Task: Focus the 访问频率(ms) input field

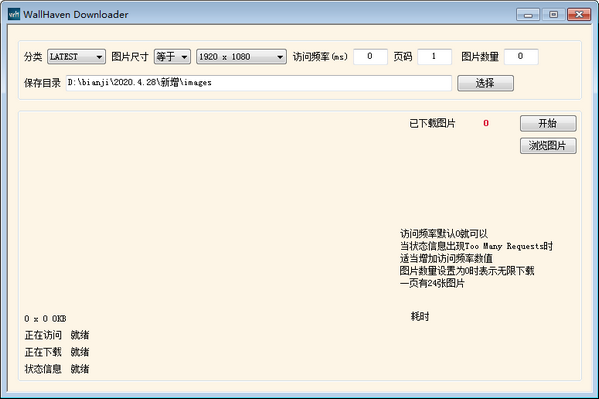Action: click(370, 57)
